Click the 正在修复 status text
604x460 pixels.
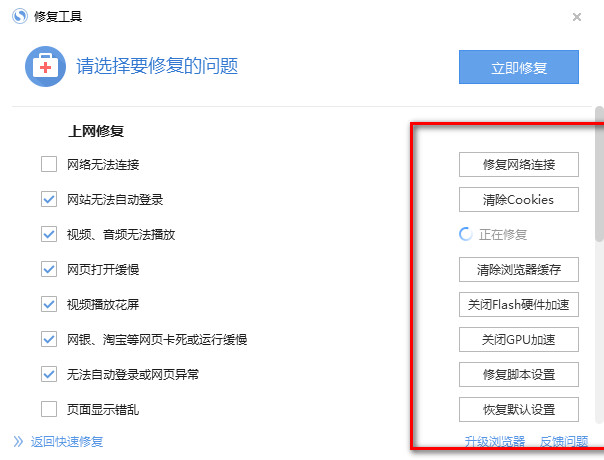[503, 235]
